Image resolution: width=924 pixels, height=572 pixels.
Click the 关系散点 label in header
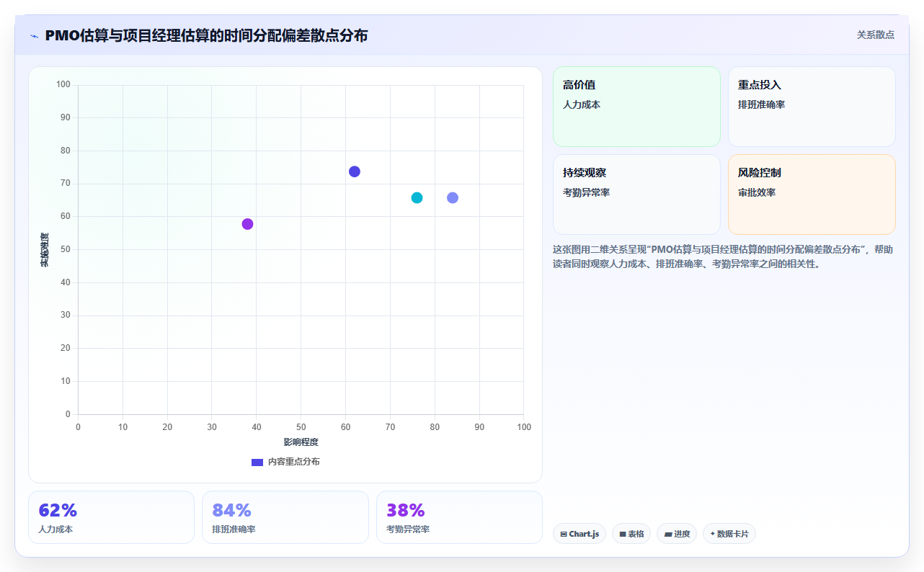tap(876, 35)
